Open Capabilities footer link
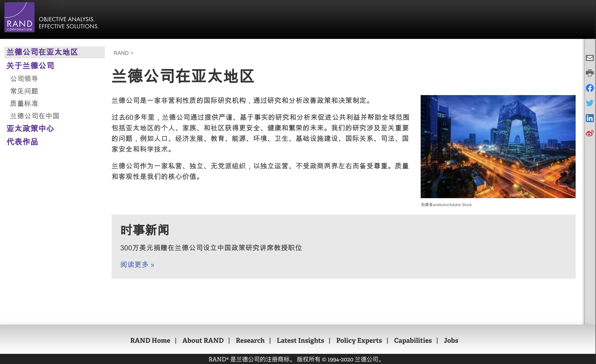Screen dimensions: 596x364 pos(413,340)
